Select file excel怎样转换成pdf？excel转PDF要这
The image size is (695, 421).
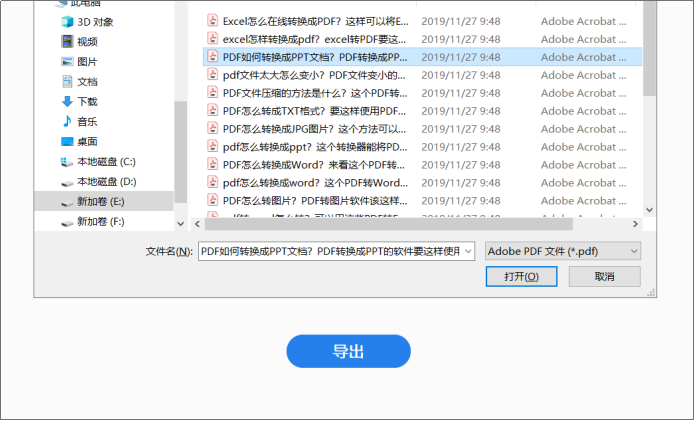point(314,39)
